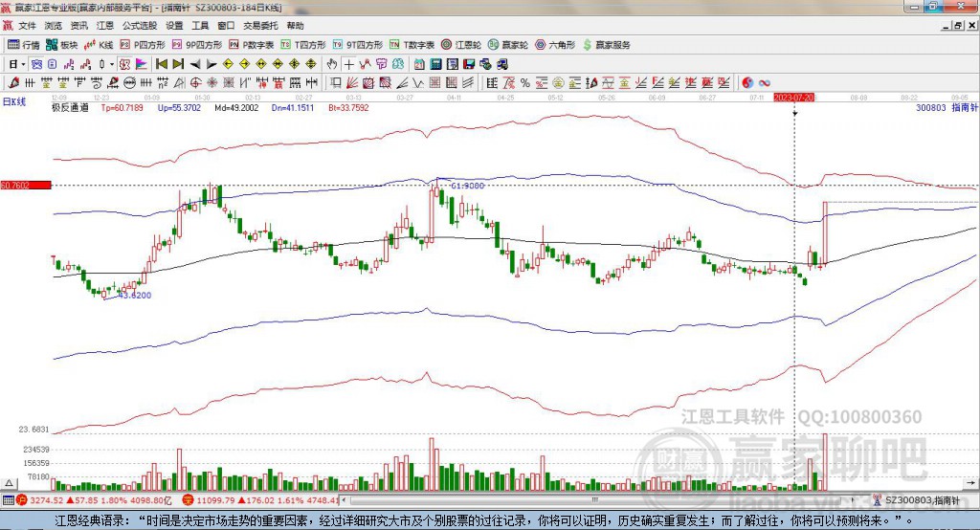Viewport: 980px width, 530px height.
Task: Click the Bt=33.7592 indicator value
Action: [348, 107]
